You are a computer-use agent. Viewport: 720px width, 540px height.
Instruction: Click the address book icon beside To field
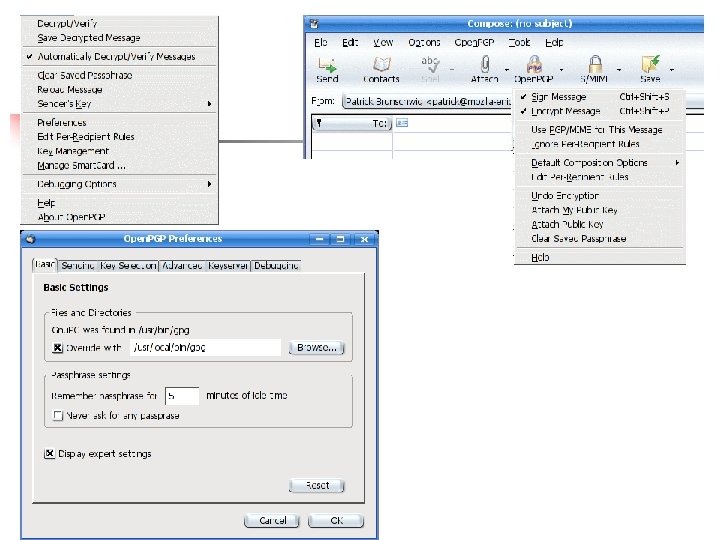coord(402,123)
